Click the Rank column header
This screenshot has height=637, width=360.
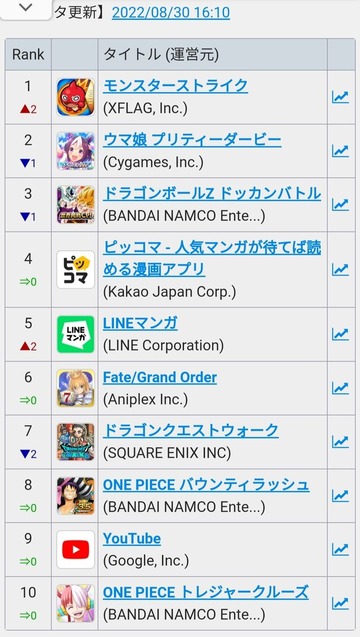click(x=28, y=54)
